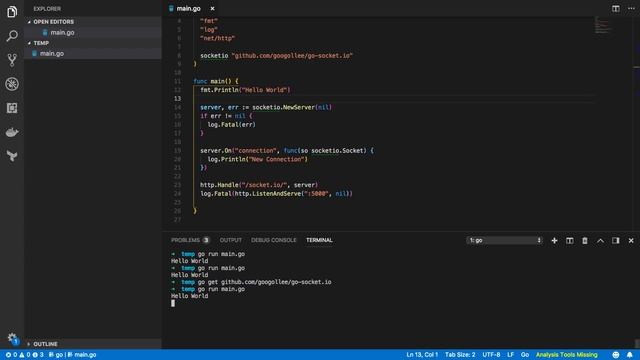The height and width of the screenshot is (360, 640).
Task: Click line number 13 in the gutter
Action: tap(178, 98)
